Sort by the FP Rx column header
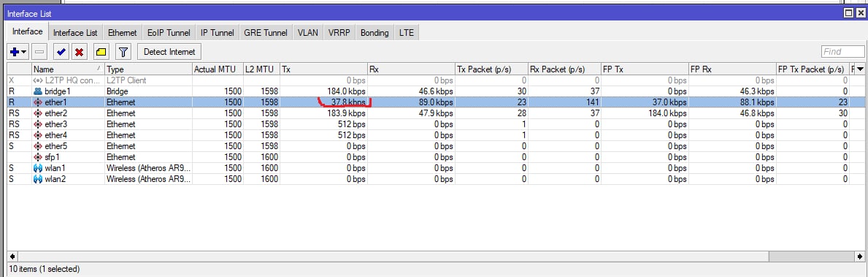 (x=732, y=69)
